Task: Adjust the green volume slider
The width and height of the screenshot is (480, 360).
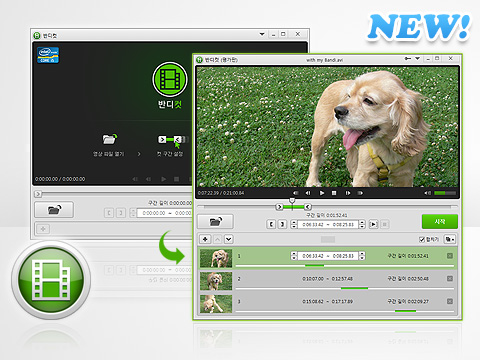Action: click(x=445, y=193)
